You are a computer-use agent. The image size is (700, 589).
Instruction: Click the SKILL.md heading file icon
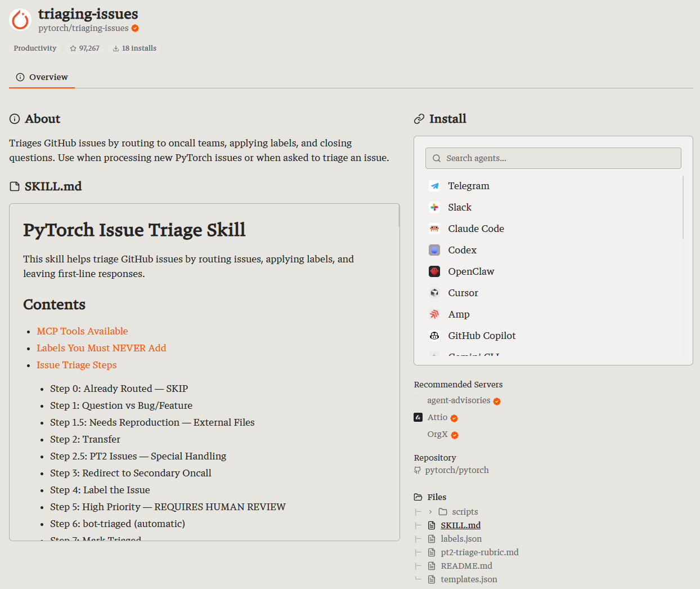coord(15,186)
